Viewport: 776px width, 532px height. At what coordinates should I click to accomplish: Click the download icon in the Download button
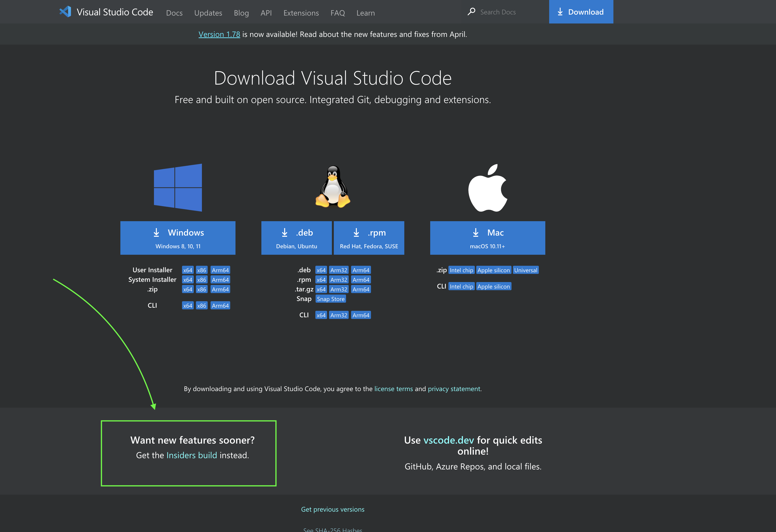coord(560,12)
